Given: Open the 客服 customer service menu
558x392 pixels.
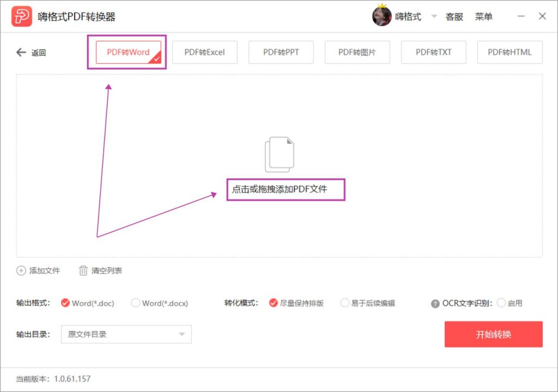Looking at the screenshot, I should [454, 17].
